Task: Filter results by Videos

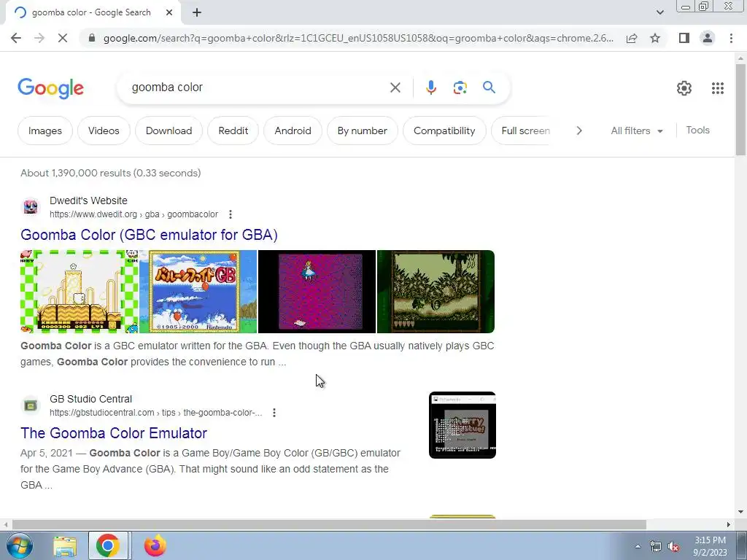Action: [x=104, y=131]
